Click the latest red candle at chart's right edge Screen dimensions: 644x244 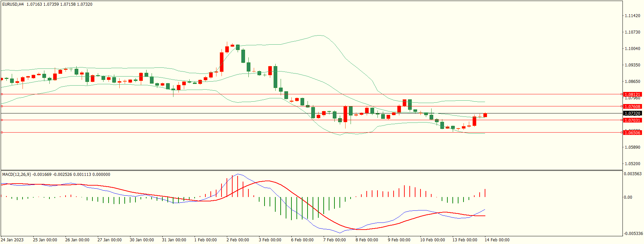click(485, 115)
